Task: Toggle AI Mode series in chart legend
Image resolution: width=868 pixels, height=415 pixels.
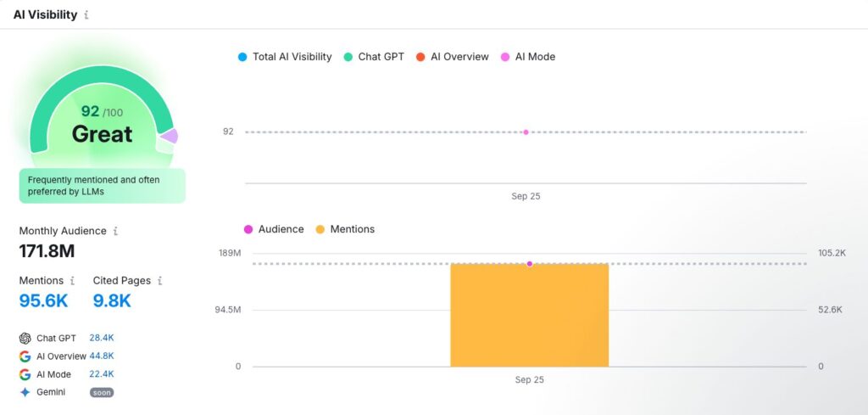Action: pos(527,57)
